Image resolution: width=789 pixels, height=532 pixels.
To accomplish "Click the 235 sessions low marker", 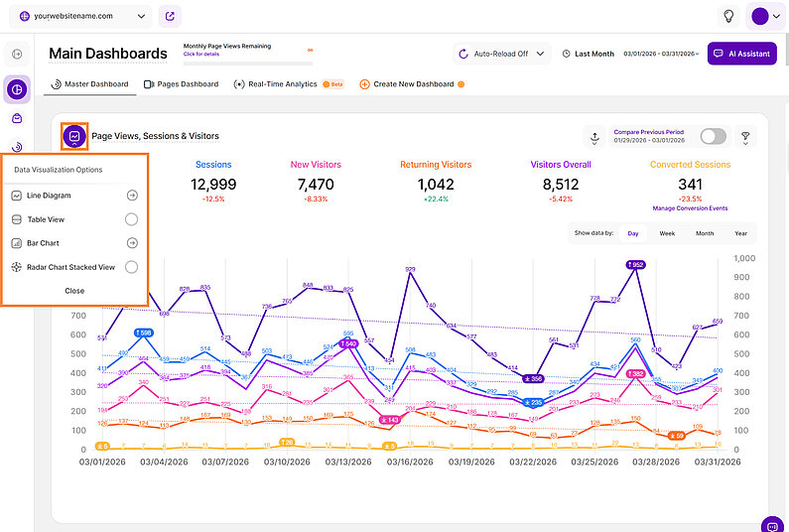I will coord(533,403).
